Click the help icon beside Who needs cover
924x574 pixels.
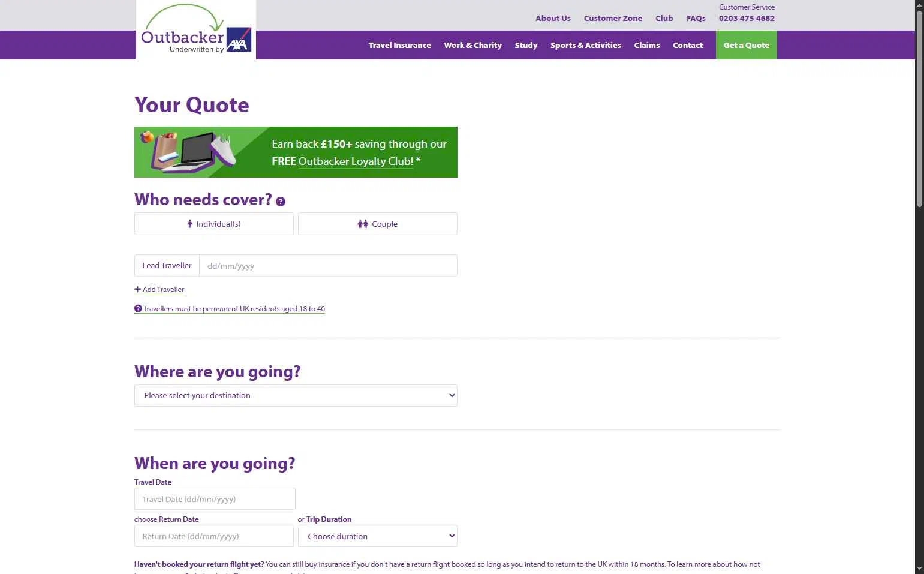[x=281, y=202]
